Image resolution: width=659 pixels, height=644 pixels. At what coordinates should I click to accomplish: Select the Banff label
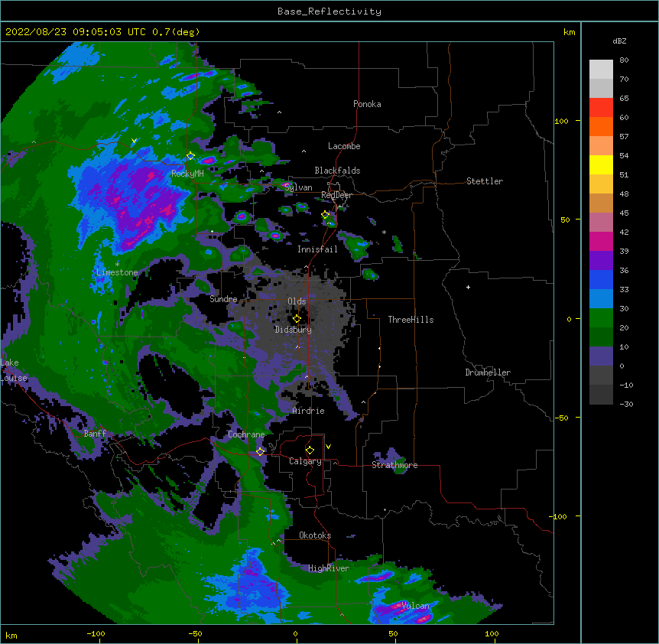[x=95, y=434]
